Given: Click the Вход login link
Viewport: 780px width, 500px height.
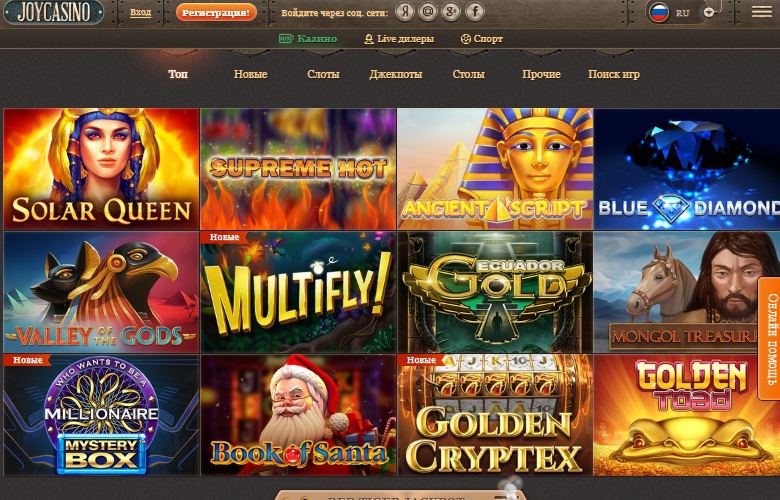Looking at the screenshot, I should coord(140,12).
